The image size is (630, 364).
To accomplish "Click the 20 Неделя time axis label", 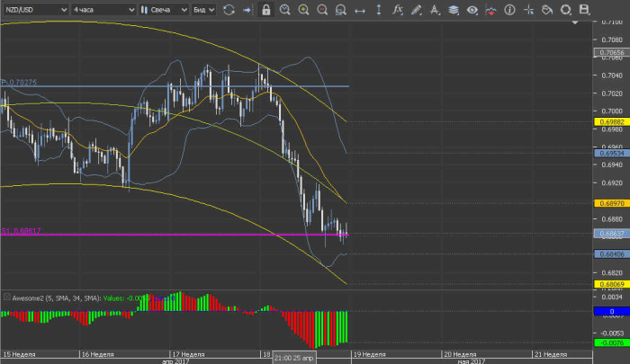I will pos(460,354).
